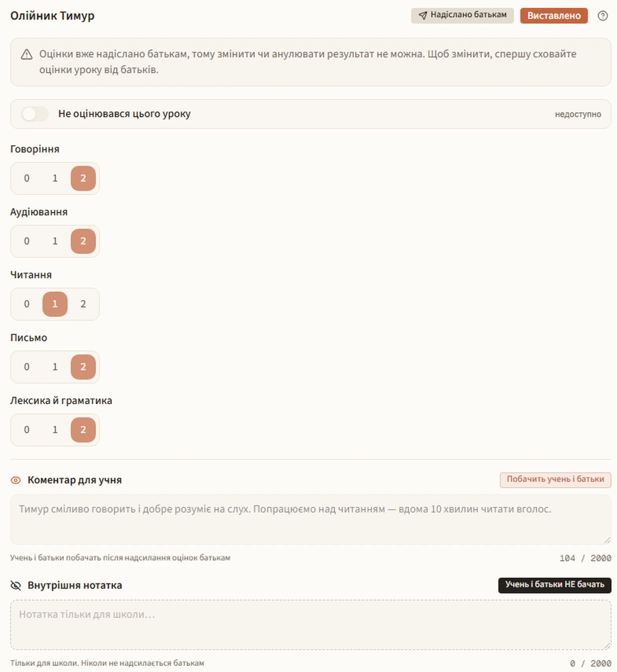Click the help question mark icon
The height and width of the screenshot is (672, 617).
[x=602, y=16]
